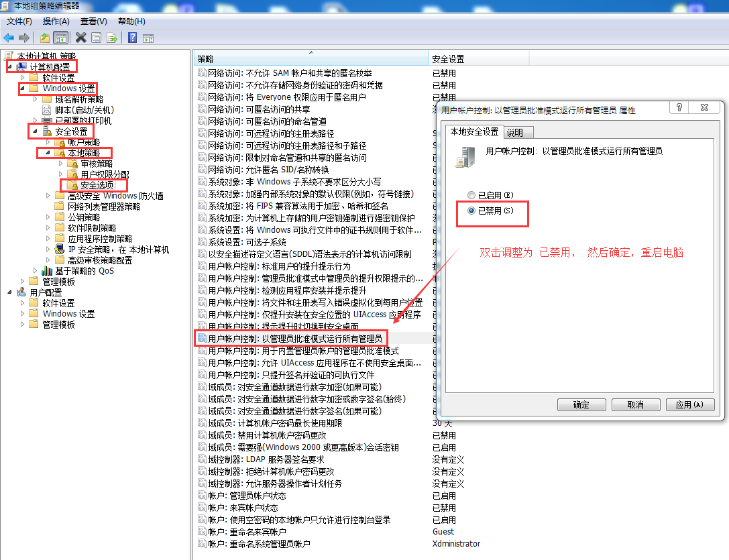Click the Up One Level folder icon
The height and width of the screenshot is (560, 729).
(x=45, y=38)
